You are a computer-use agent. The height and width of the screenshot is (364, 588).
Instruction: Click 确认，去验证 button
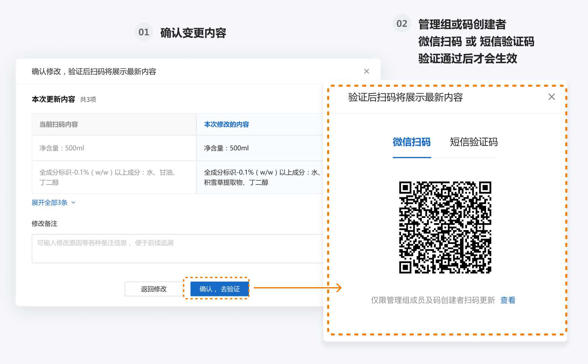coord(219,289)
